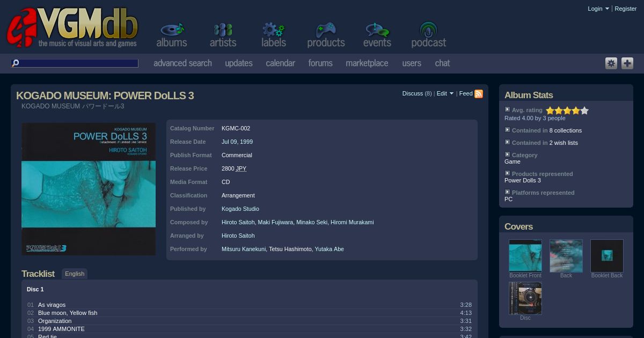Open the large album cover image
Screen dimensions: 644x338
[89, 189]
